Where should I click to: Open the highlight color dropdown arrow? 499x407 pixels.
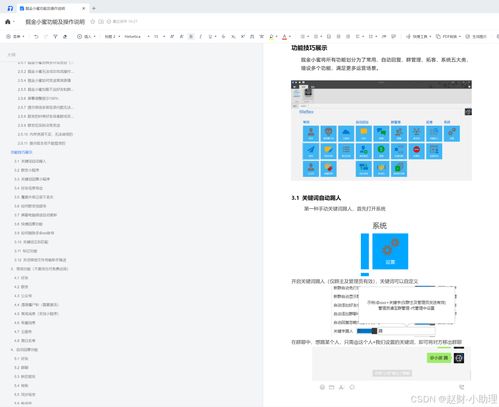277,36
